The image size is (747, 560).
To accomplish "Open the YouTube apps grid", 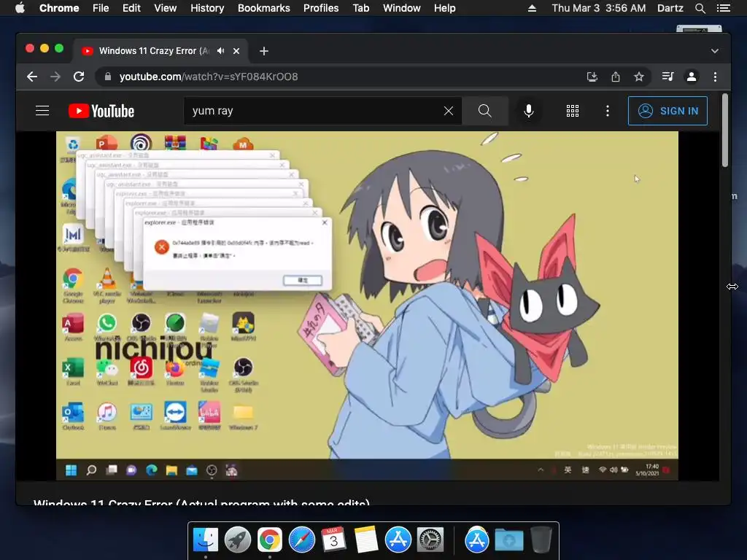I will point(572,111).
